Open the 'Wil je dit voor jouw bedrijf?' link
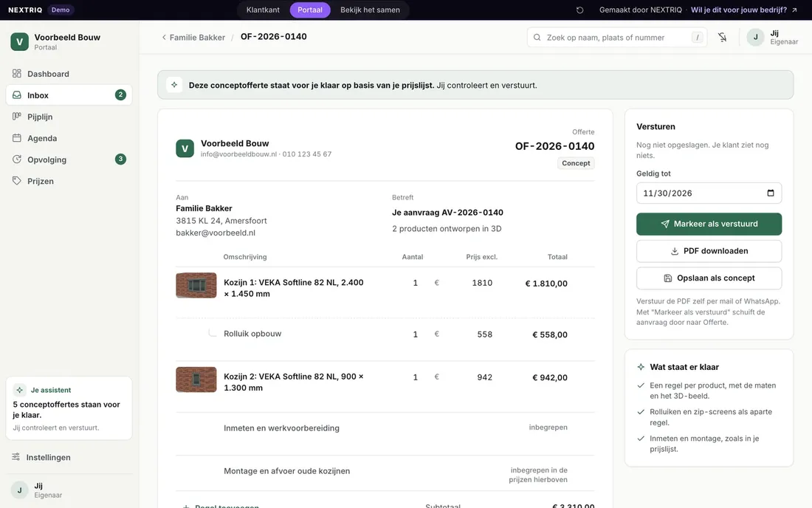 click(744, 10)
